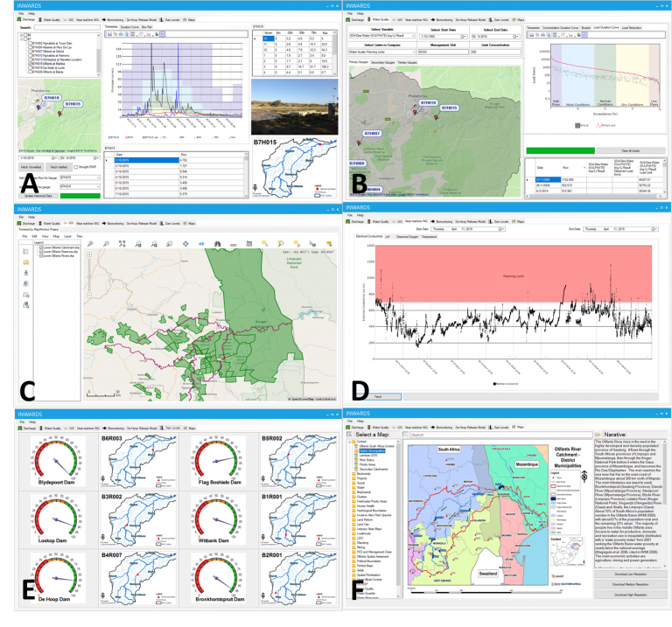Click plus button above GIS map zoom slider
The image size is (672, 627).
point(89,254)
